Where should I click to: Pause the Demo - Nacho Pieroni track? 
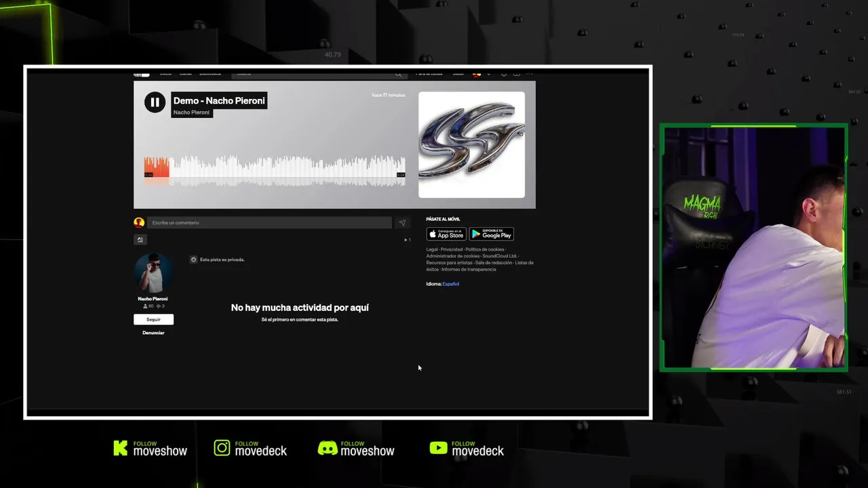point(155,102)
